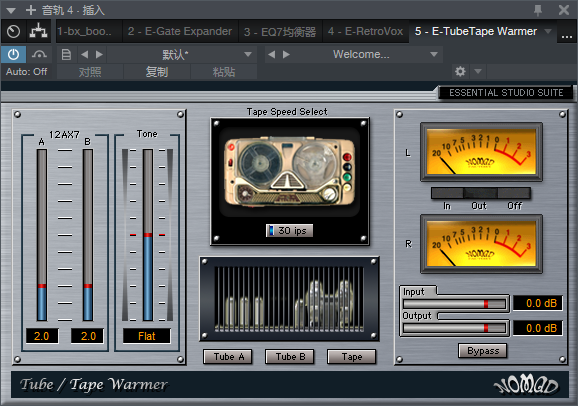Go to the previous preset next to 默认
This screenshot has height=406, width=578.
tap(85, 55)
